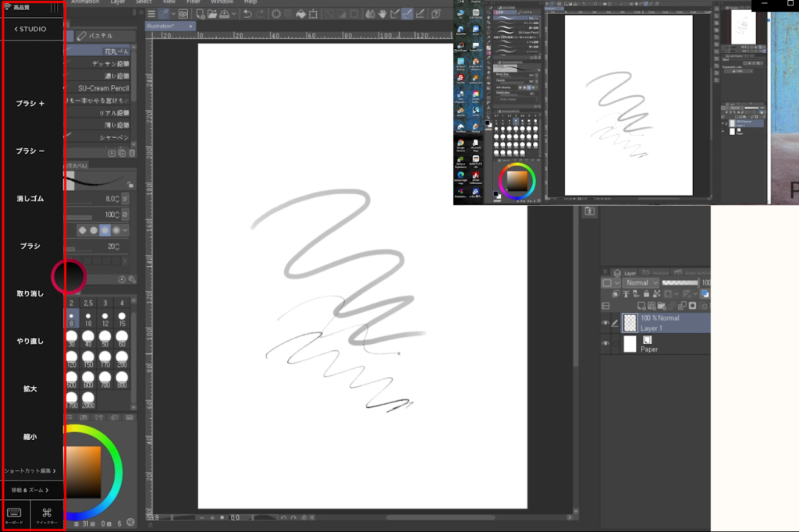Toggle the pen editing mark on Layer 1

click(x=615, y=323)
